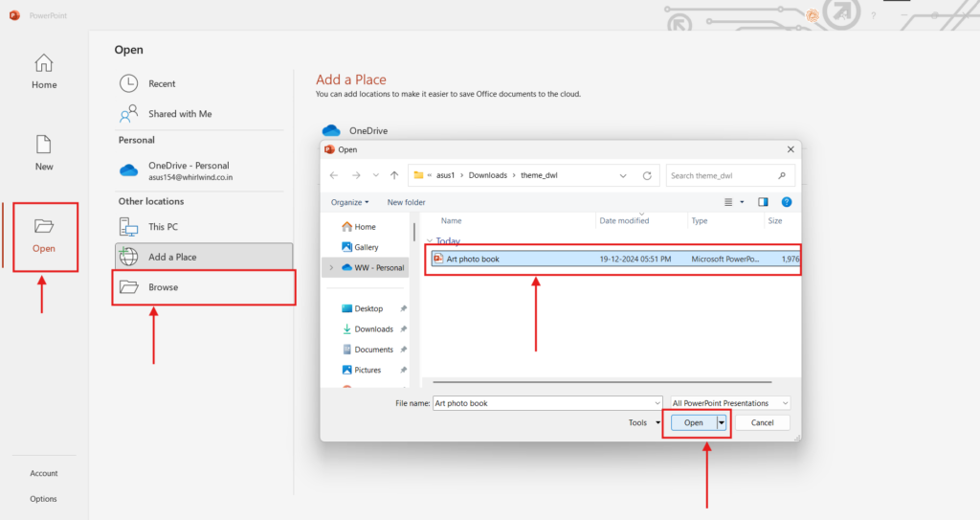Open the Shared with Me list

[x=179, y=114]
